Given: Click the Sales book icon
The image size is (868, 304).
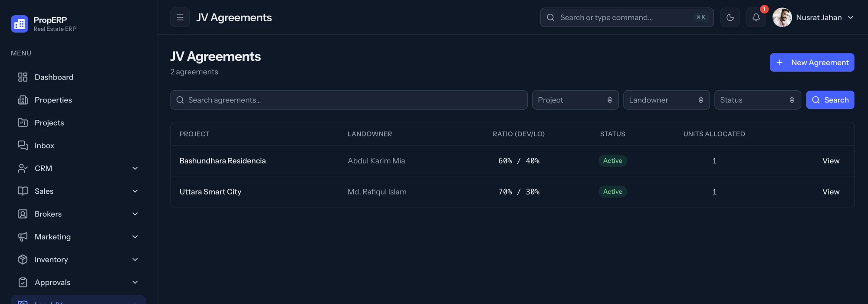Looking at the screenshot, I should point(23,191).
